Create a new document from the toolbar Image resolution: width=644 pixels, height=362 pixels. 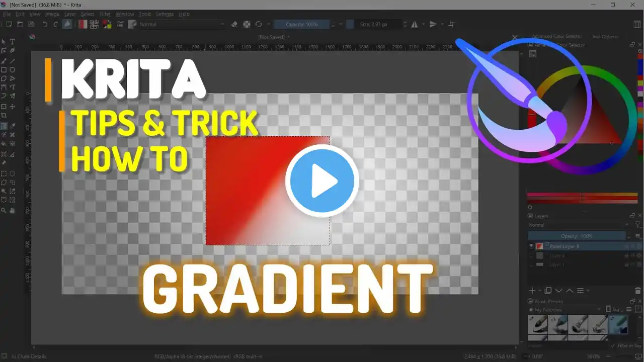(x=9, y=24)
